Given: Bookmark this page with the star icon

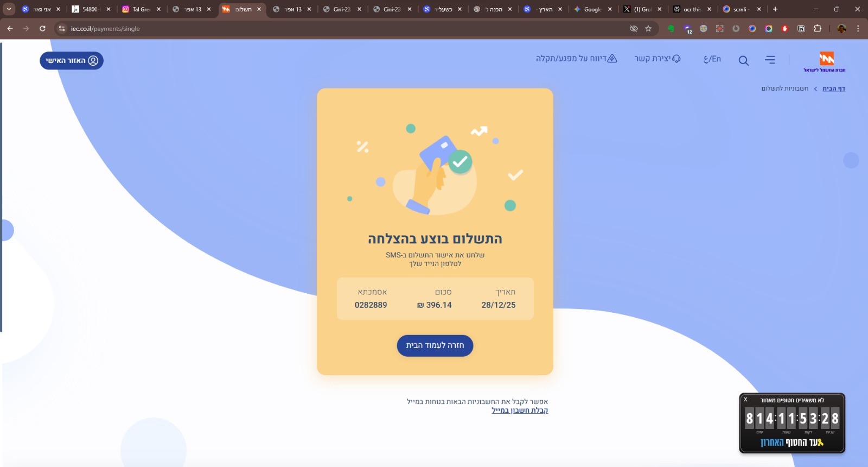Looking at the screenshot, I should (648, 29).
